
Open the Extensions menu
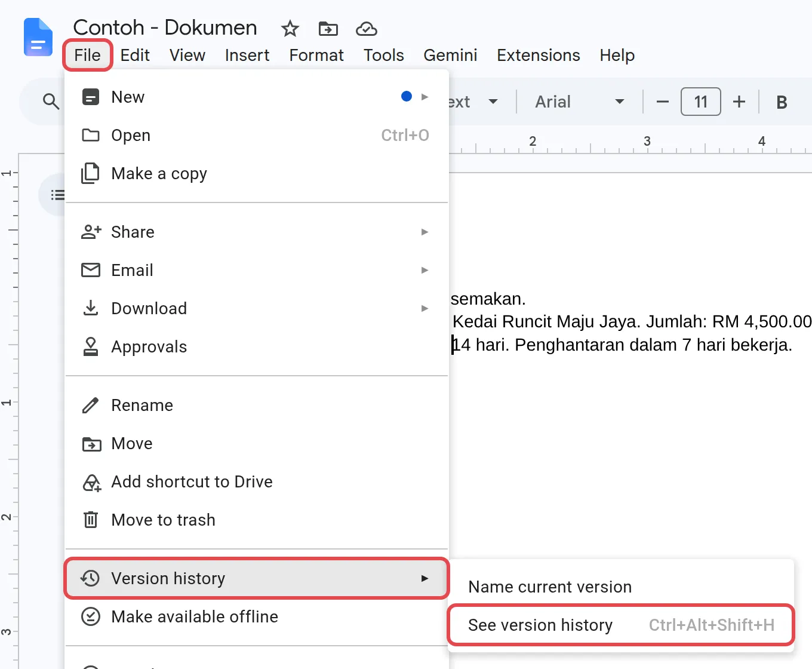point(539,55)
